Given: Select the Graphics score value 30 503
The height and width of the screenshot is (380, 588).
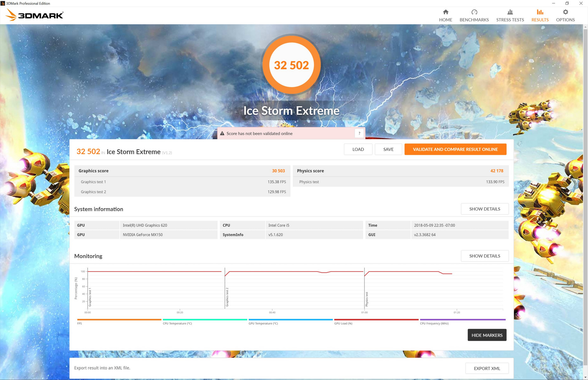Looking at the screenshot, I should click(x=278, y=171).
